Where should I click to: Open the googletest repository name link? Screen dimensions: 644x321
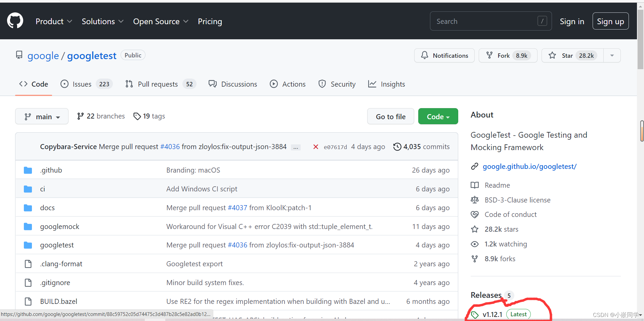tap(92, 56)
